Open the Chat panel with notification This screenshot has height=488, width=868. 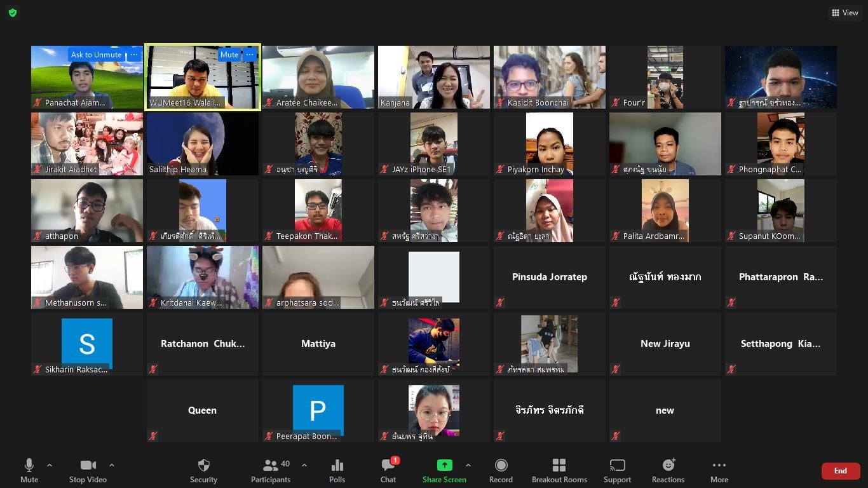coord(388,470)
